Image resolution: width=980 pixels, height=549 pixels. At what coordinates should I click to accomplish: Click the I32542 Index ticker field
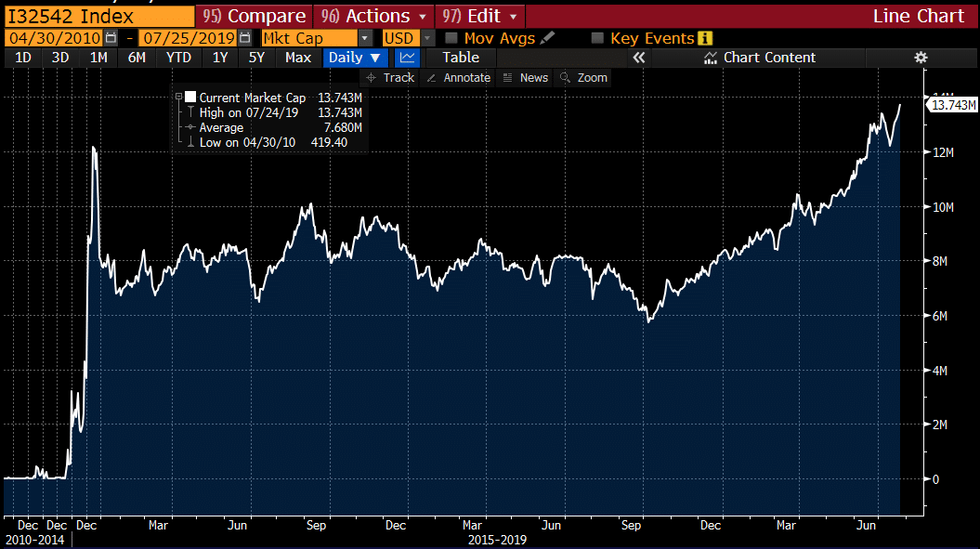[x=98, y=16]
